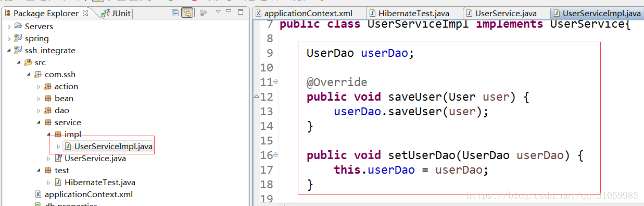Switch to the JUnit tab
Screen dimensions: 644x206
pos(116,13)
